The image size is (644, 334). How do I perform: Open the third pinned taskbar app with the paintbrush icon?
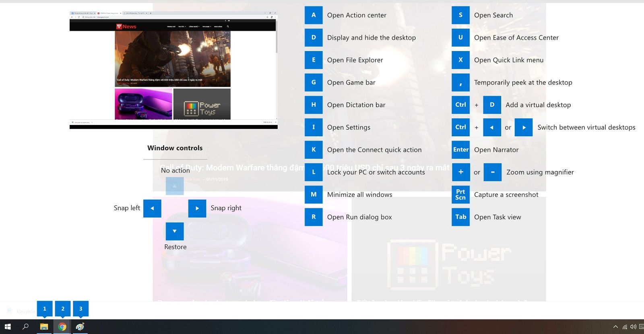[80, 327]
